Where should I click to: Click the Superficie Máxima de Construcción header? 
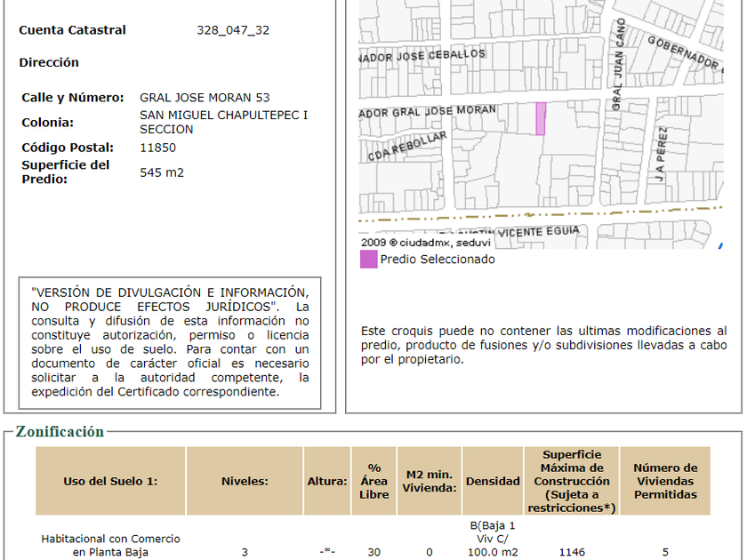pyautogui.click(x=572, y=481)
